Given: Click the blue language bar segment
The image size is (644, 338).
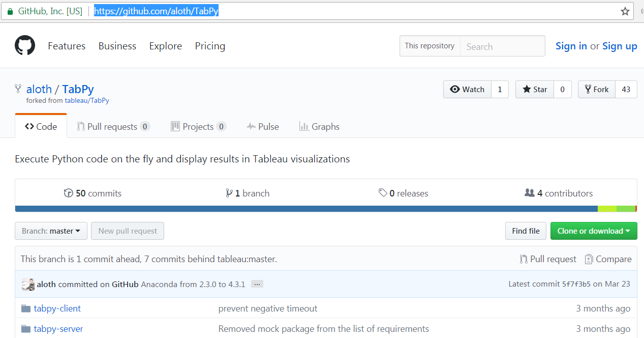Looking at the screenshot, I should pos(306,209).
